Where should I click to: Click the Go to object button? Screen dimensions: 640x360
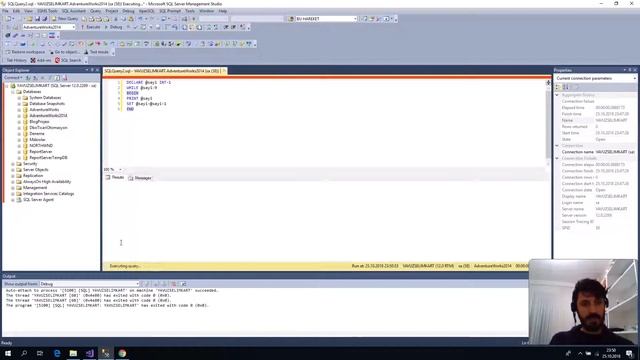[x=64, y=52]
